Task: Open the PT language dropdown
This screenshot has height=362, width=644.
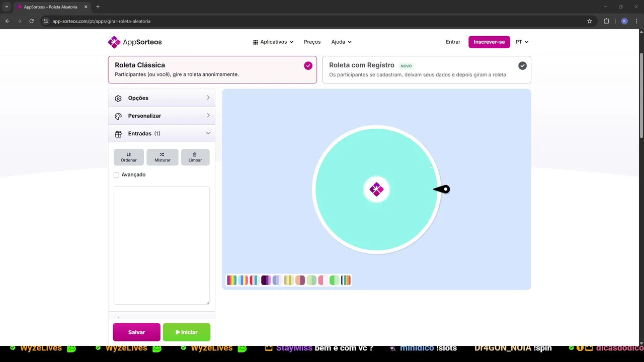Action: point(522,42)
